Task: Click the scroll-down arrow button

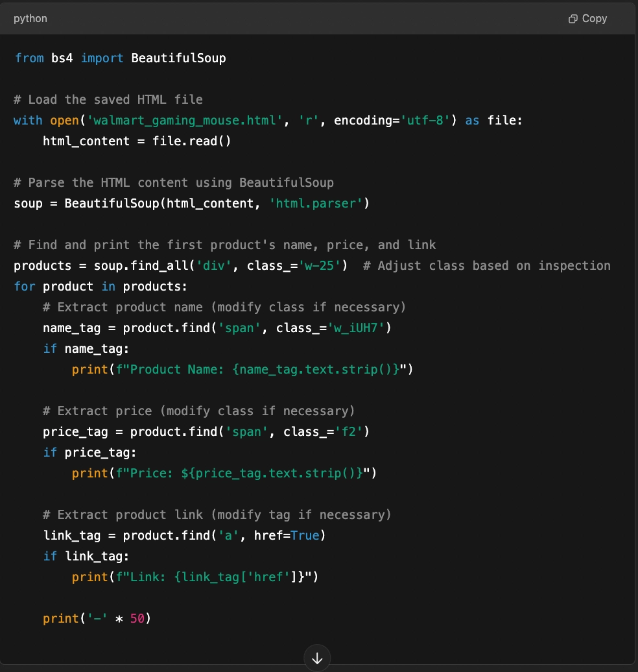Action: point(317,658)
